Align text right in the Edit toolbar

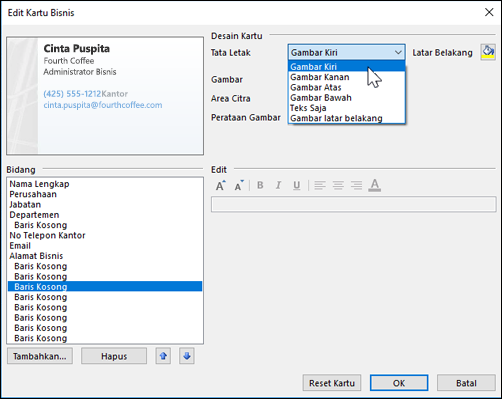click(x=356, y=185)
